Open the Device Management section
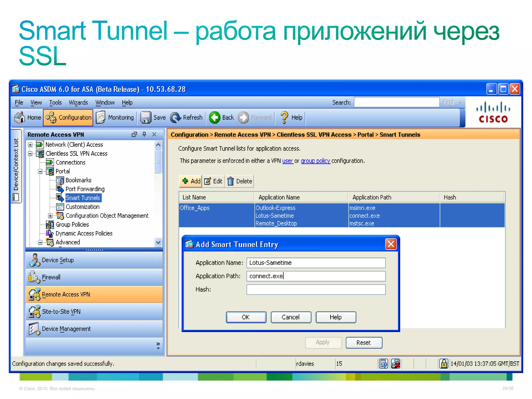This screenshot has width=532, height=399. point(94,329)
